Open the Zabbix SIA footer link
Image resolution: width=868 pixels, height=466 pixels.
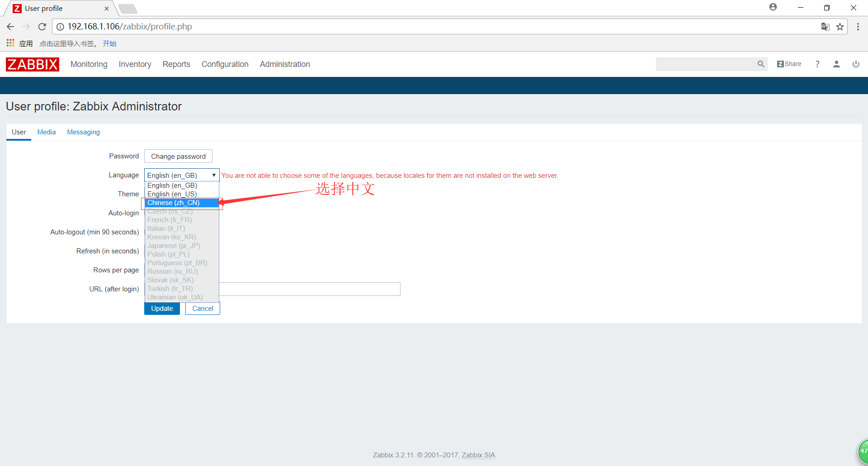[x=478, y=455]
